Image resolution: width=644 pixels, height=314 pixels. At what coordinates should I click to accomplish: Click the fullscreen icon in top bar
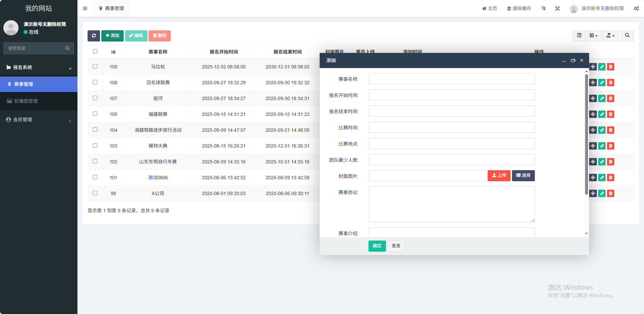point(557,8)
